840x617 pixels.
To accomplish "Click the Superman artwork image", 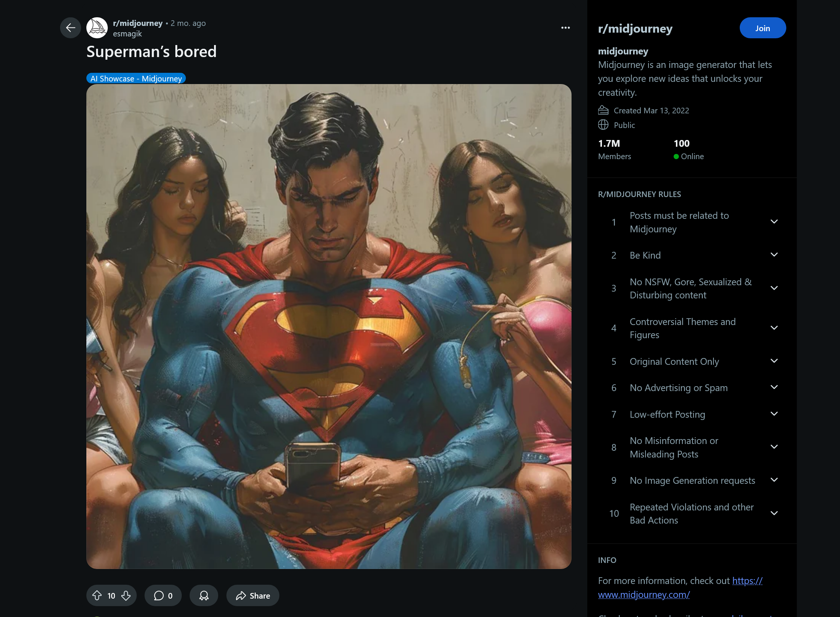I will pos(328,327).
